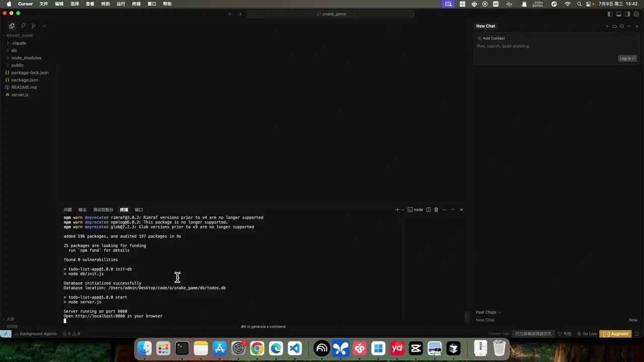The height and width of the screenshot is (362, 644).
Task: Create a new terminal with the plus icon
Action: [x=396, y=210]
